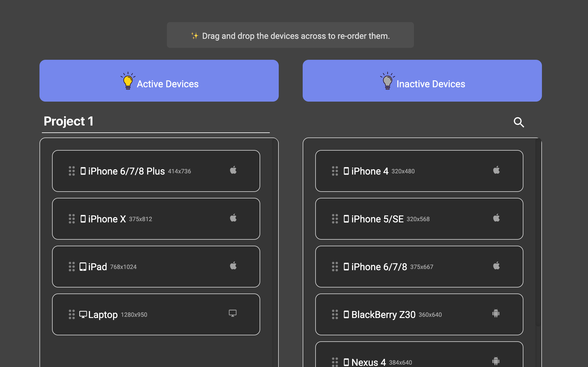The height and width of the screenshot is (367, 588).
Task: Open the device search magnifier icon
Action: click(x=519, y=122)
